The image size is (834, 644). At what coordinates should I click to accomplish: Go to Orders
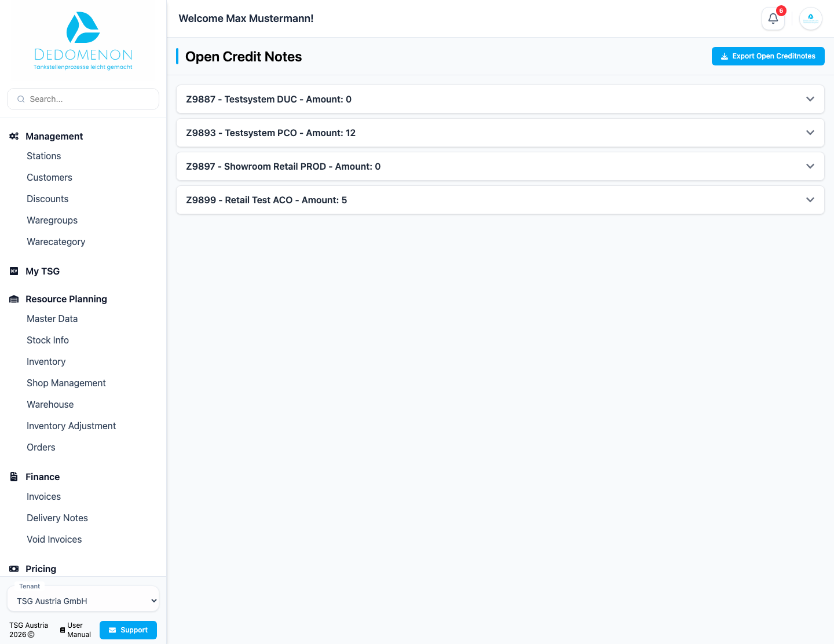[41, 447]
